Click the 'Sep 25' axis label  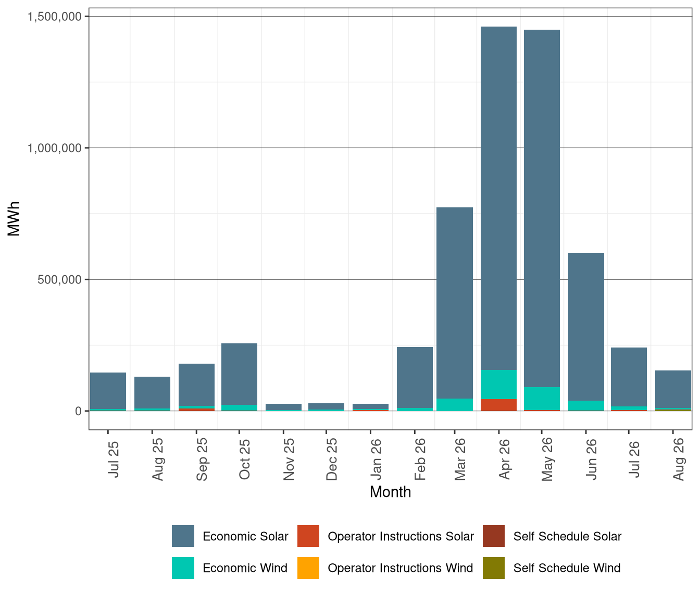[202, 458]
